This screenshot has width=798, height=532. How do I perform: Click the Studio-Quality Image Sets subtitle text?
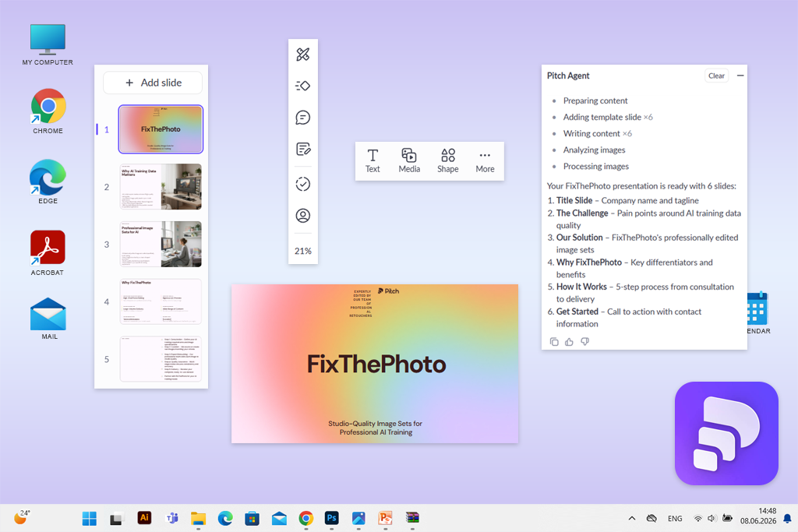pos(376,428)
